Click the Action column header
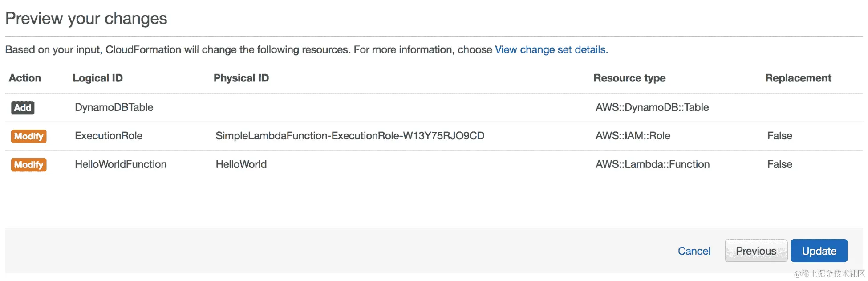Viewport: 868px width, 281px height. tap(25, 78)
